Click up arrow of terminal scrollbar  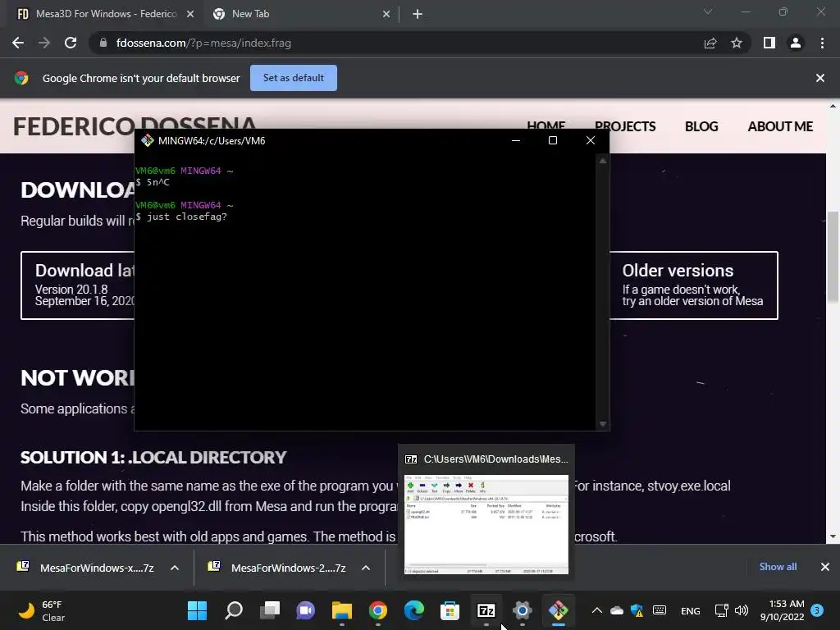(x=603, y=161)
